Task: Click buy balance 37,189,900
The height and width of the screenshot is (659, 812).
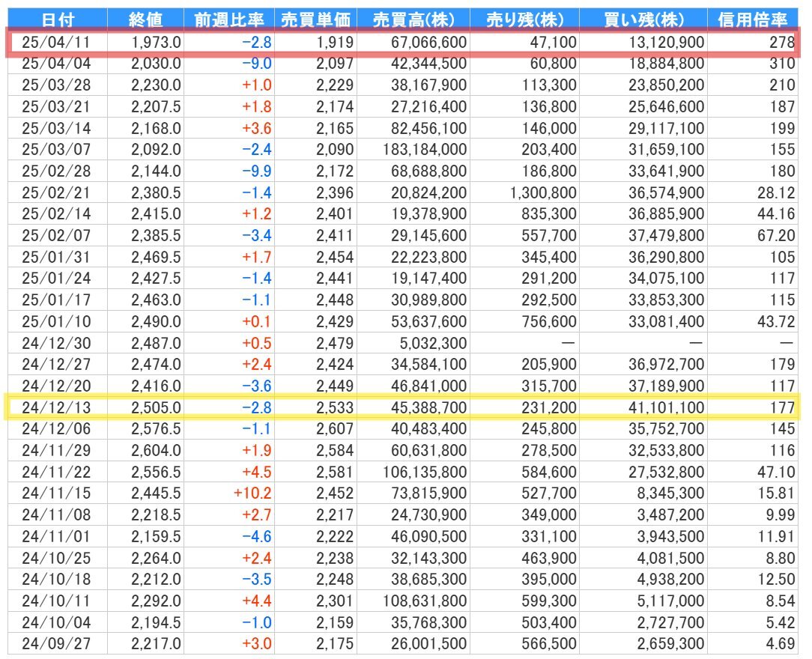Action: (667, 386)
